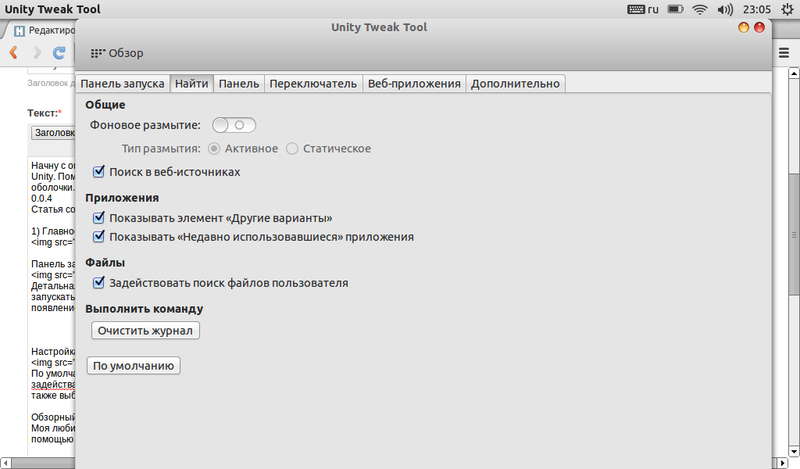Screen dimensions: 800x469
Task: Open the system session gear menu
Action: point(787,10)
